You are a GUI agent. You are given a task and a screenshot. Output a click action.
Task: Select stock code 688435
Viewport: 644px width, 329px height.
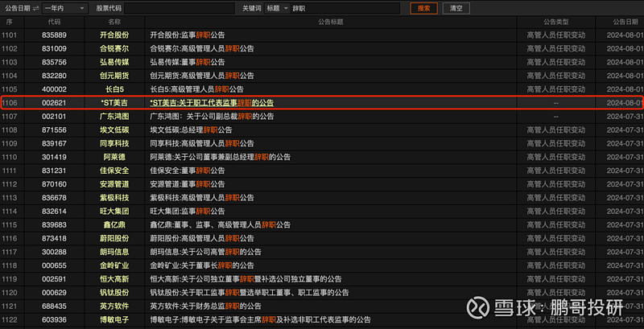54,306
